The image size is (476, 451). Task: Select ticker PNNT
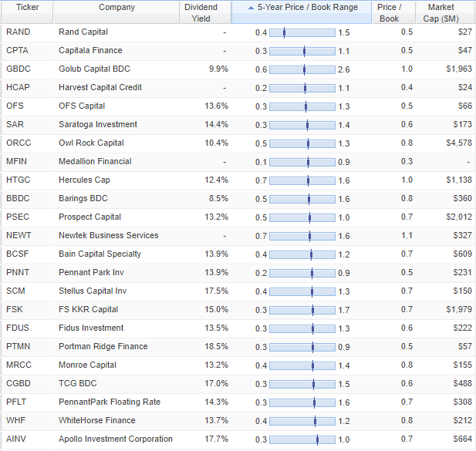tap(18, 272)
